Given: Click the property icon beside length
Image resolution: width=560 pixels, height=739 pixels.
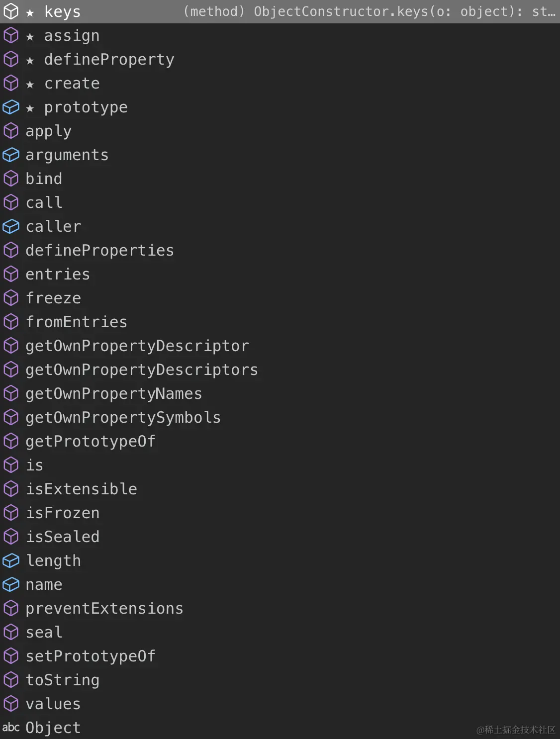Looking at the screenshot, I should 10,560.
